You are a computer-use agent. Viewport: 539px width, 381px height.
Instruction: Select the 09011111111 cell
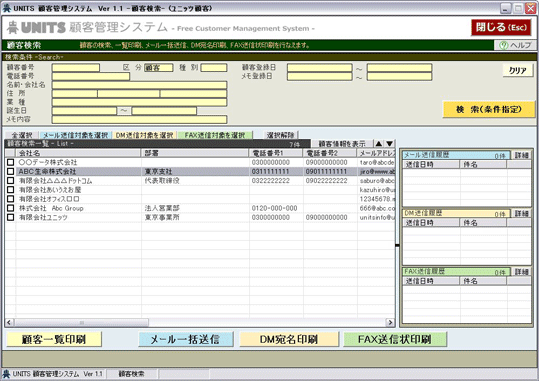tap(330, 171)
